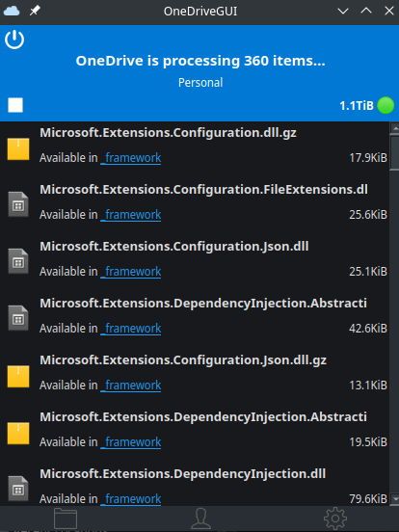
Task: Click archive icon beside the 19.5KiB DependencyInjection.Abstracti item
Action: click(18, 434)
